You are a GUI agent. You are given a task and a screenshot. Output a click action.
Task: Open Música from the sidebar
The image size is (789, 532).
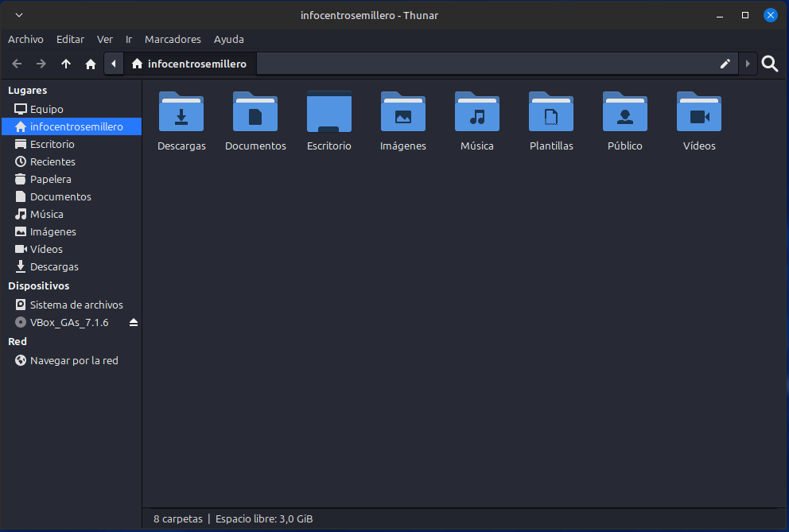pos(72,215)
